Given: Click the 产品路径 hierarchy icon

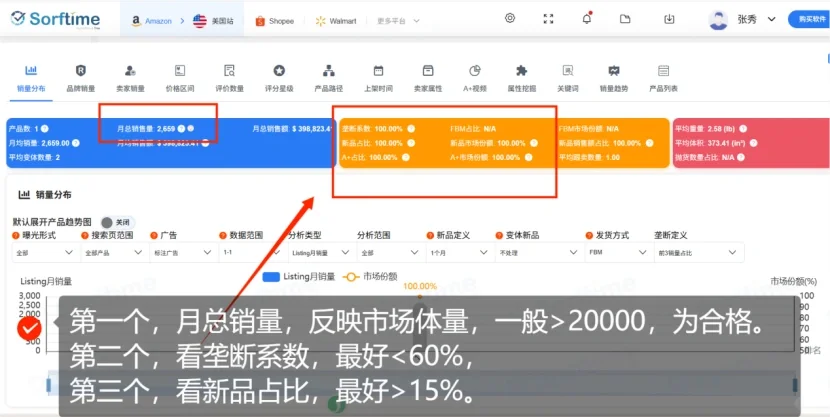Looking at the screenshot, I should coord(329,70).
